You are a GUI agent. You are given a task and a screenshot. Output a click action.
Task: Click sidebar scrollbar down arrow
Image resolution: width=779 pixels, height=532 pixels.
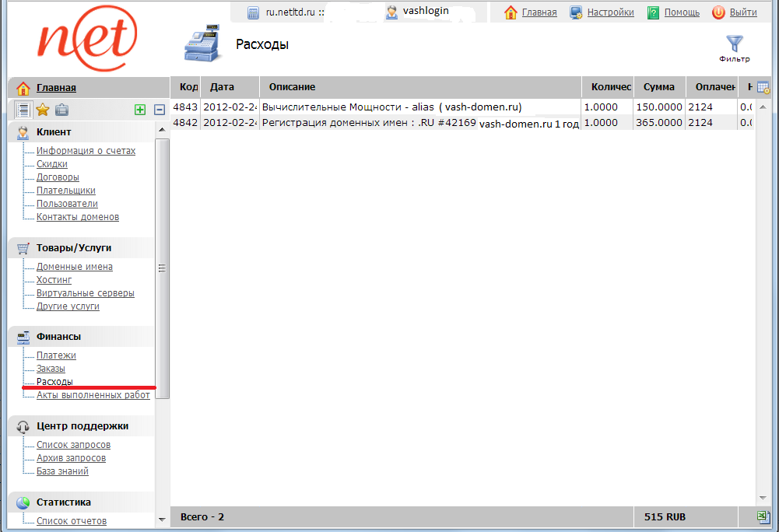162,519
